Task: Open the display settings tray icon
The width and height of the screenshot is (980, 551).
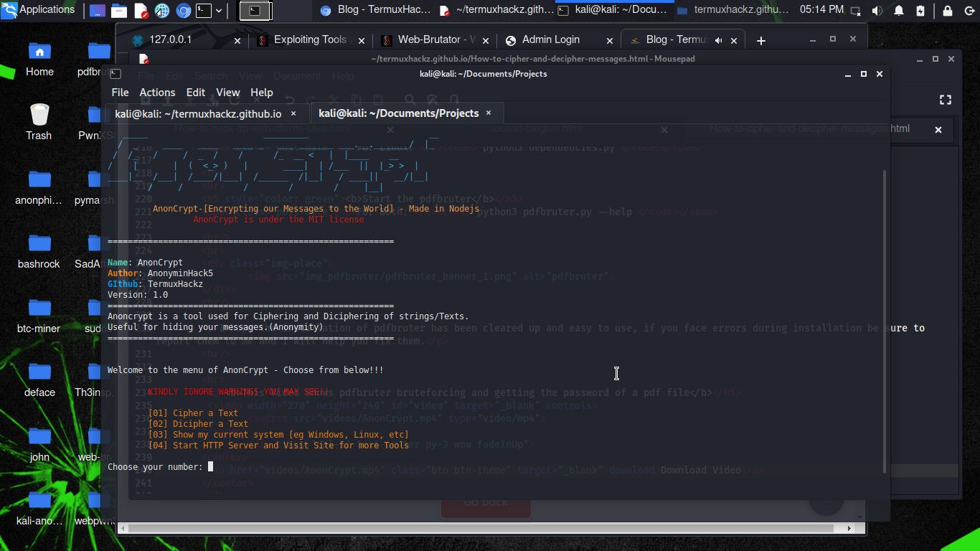Action: 856,11
